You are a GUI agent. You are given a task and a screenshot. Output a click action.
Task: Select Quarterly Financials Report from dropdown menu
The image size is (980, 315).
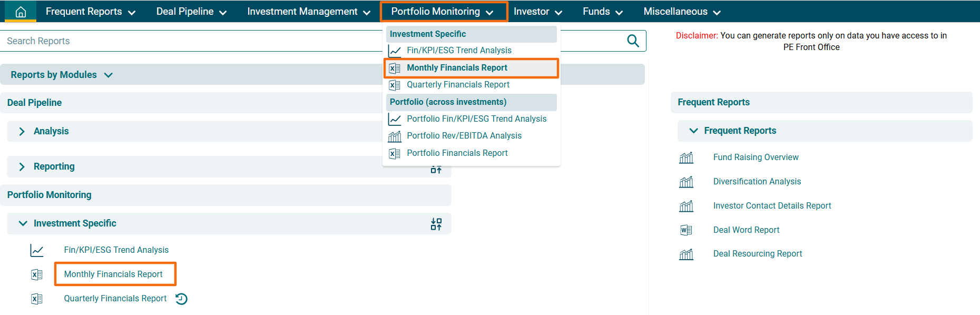coord(458,85)
